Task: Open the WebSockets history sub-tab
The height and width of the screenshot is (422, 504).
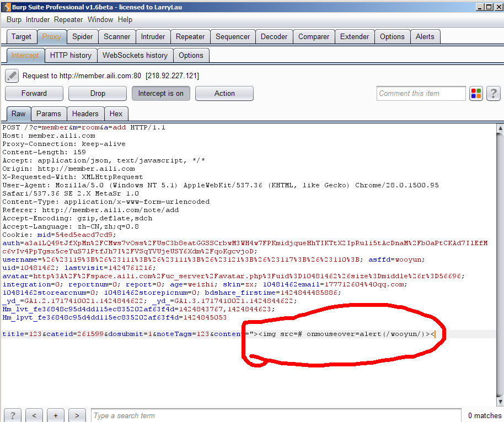Action: (135, 55)
